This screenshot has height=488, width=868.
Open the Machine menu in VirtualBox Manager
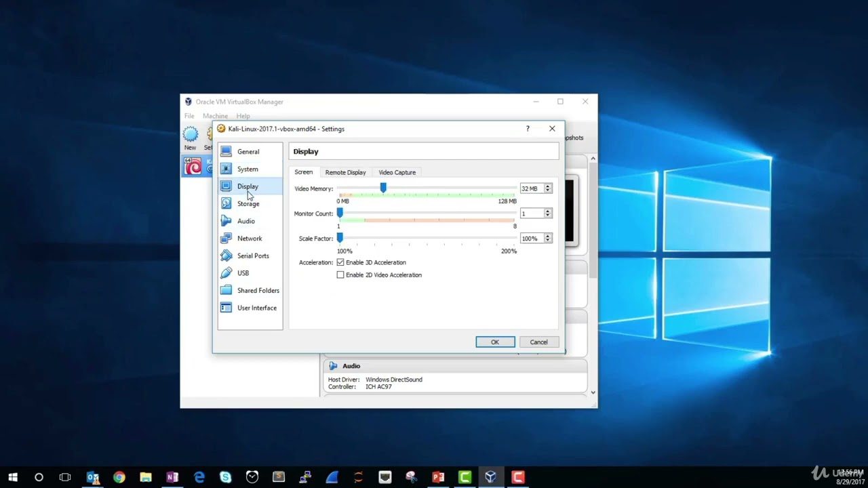215,116
